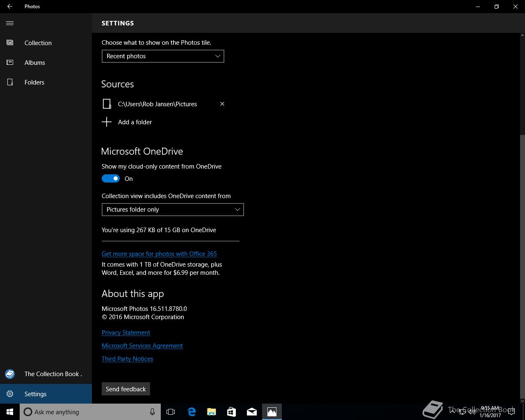Click the Pictures folder device icon
525x420 pixels.
coord(107,104)
